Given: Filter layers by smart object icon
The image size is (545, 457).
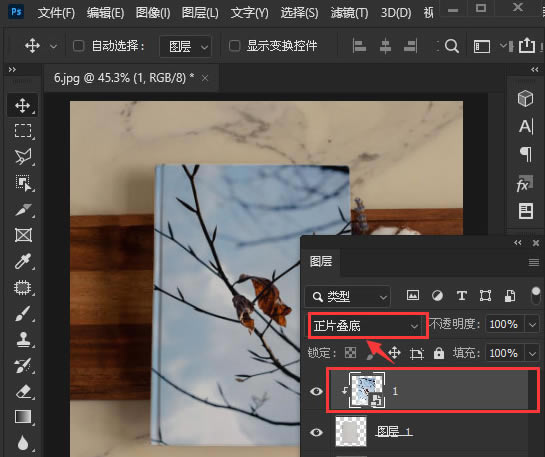Looking at the screenshot, I should [x=510, y=296].
